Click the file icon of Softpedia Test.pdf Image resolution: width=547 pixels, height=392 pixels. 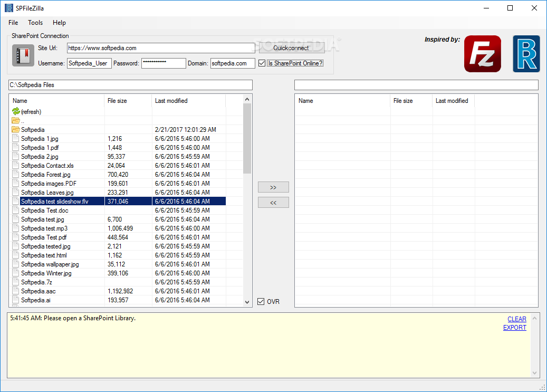[x=15, y=237]
